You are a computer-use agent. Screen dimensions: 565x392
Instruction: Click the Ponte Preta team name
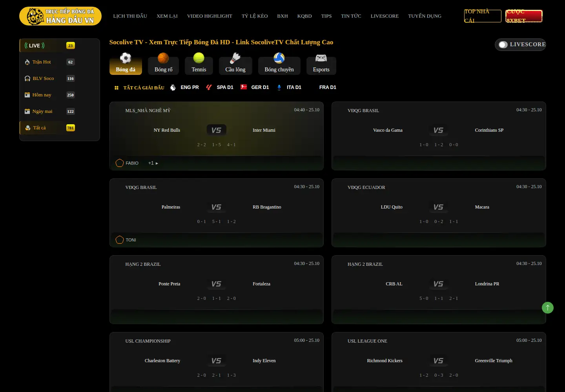click(169, 284)
